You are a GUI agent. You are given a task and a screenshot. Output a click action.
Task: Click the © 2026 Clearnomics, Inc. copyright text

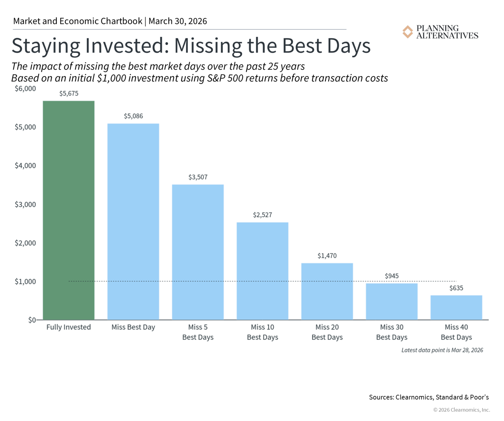pyautogui.click(x=461, y=410)
